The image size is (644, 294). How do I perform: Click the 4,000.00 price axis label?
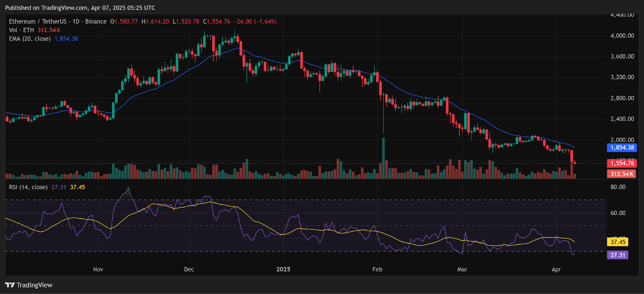point(622,36)
